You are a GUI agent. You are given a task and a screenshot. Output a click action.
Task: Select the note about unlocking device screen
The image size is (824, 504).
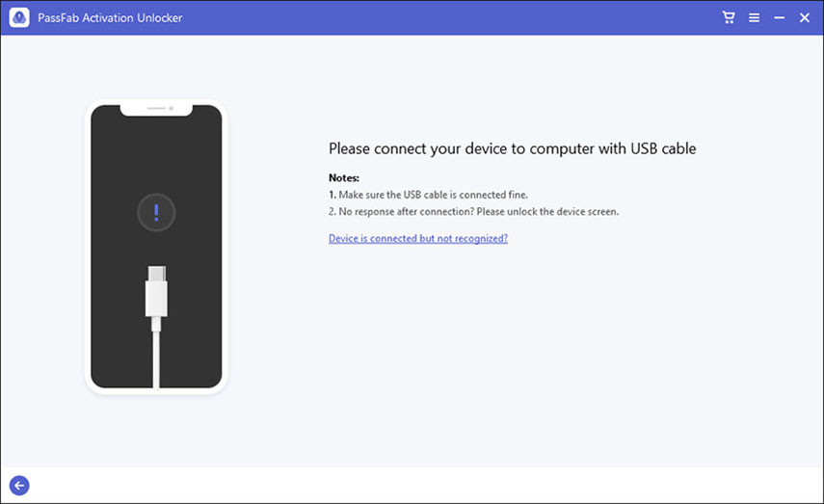[473, 211]
